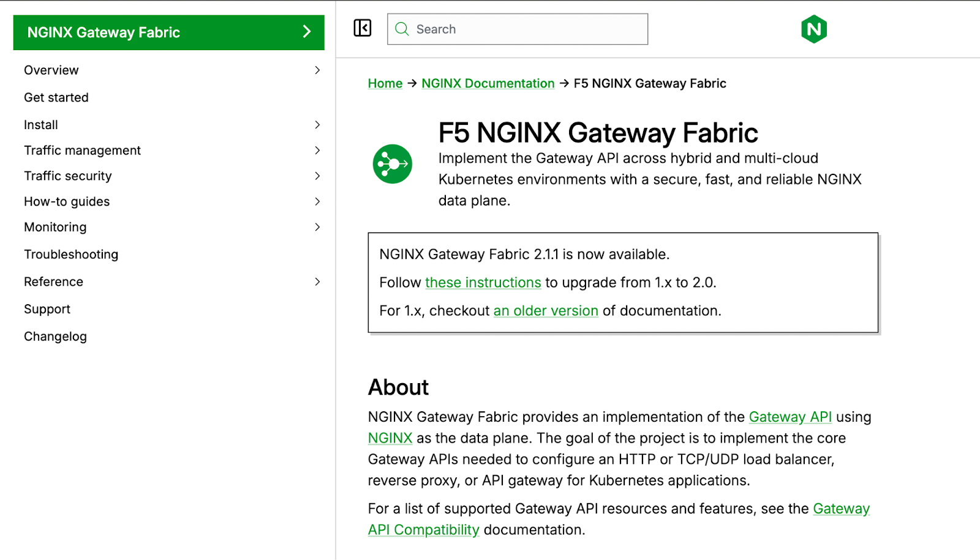Go to Traffic management section

point(82,151)
